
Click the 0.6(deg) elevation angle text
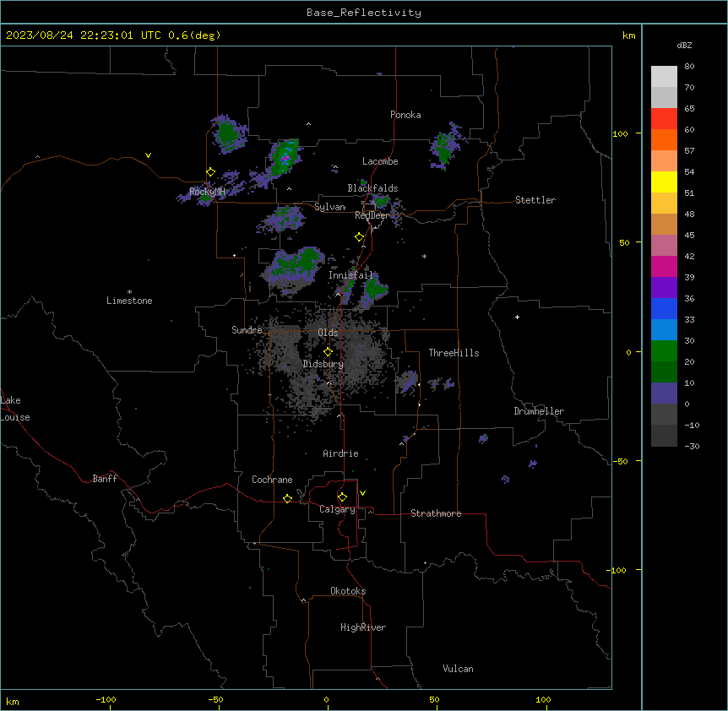point(194,35)
